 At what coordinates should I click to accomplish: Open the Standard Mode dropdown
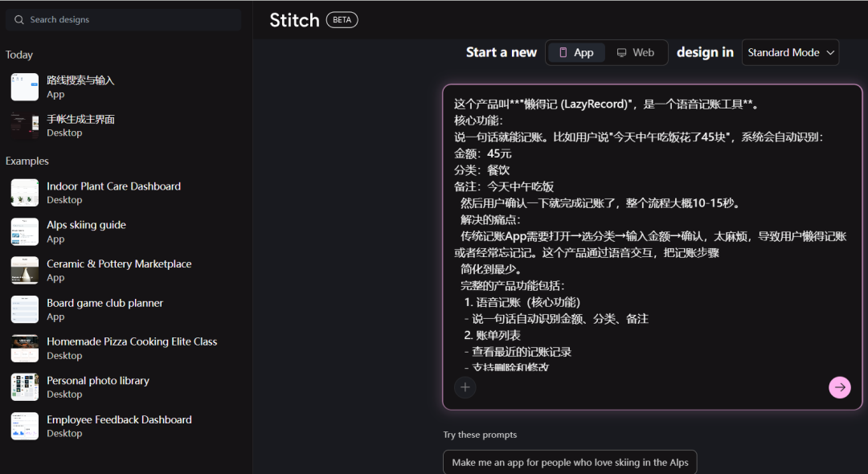pos(790,52)
